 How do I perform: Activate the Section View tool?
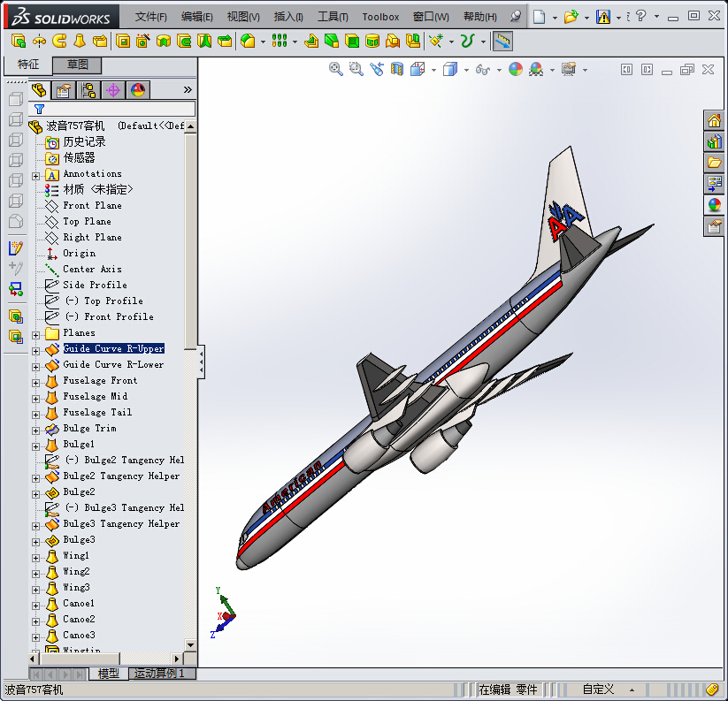pos(397,70)
